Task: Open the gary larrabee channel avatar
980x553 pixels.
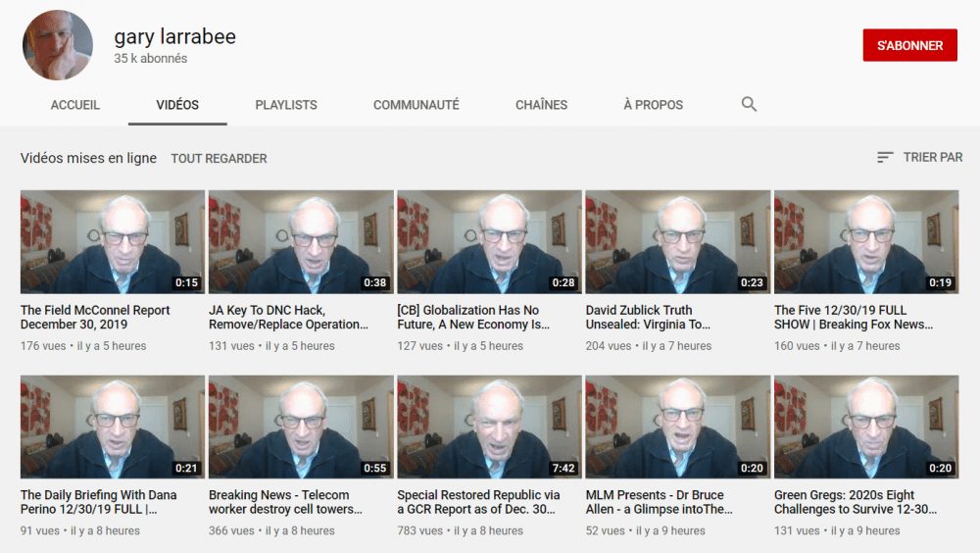Action: coord(58,45)
